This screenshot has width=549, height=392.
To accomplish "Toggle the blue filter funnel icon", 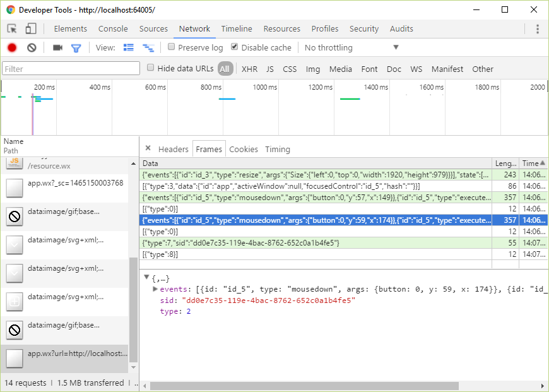I will point(76,48).
